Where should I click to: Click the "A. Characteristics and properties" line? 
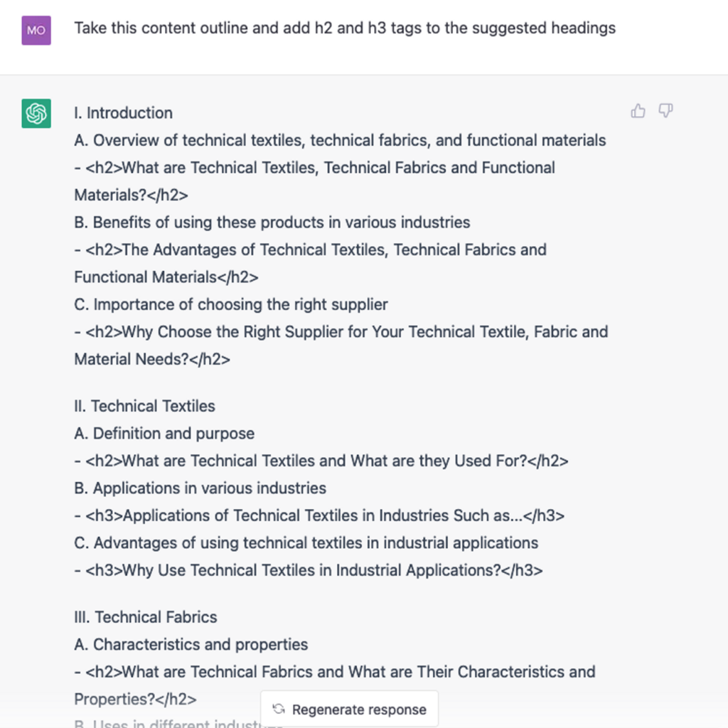[x=191, y=645]
